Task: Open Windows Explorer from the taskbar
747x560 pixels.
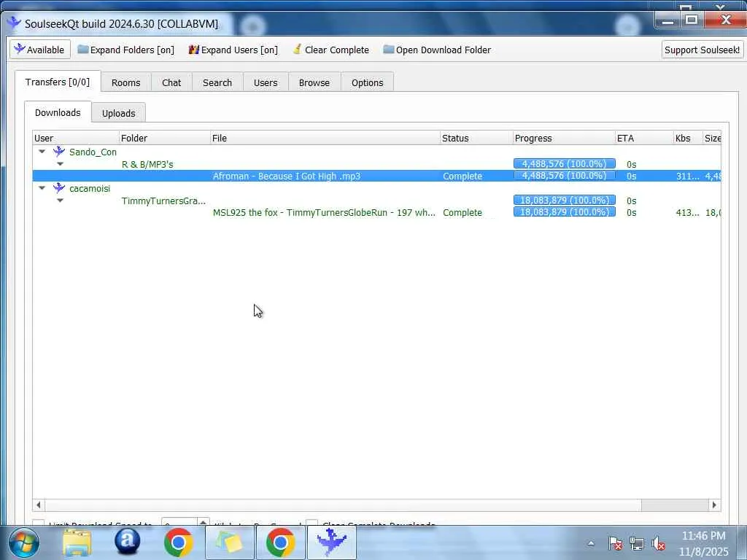Action: click(x=77, y=542)
